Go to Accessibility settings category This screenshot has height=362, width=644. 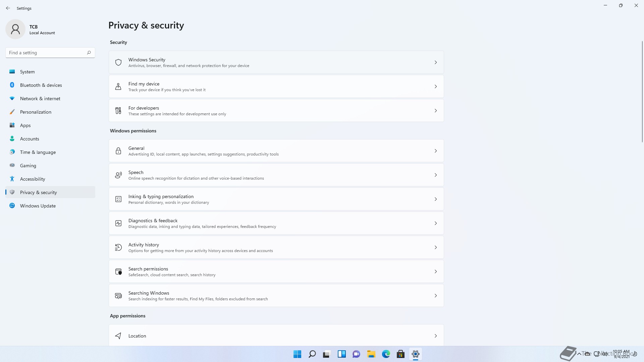33,179
